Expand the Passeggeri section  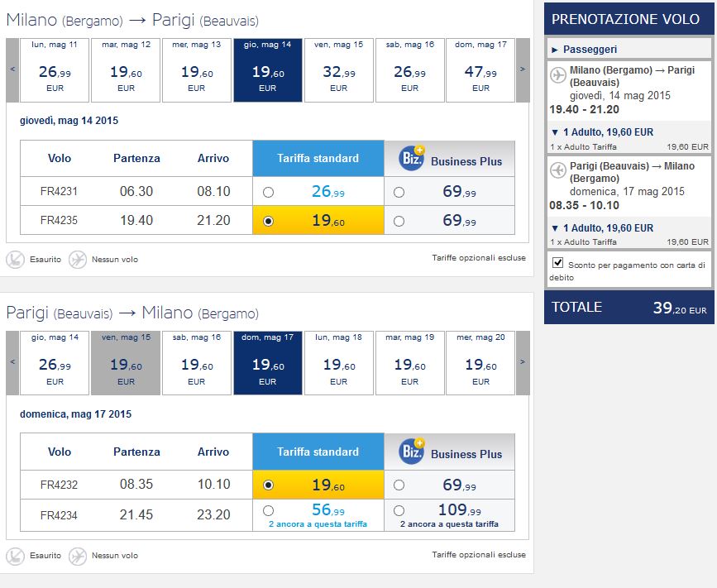coord(556,50)
